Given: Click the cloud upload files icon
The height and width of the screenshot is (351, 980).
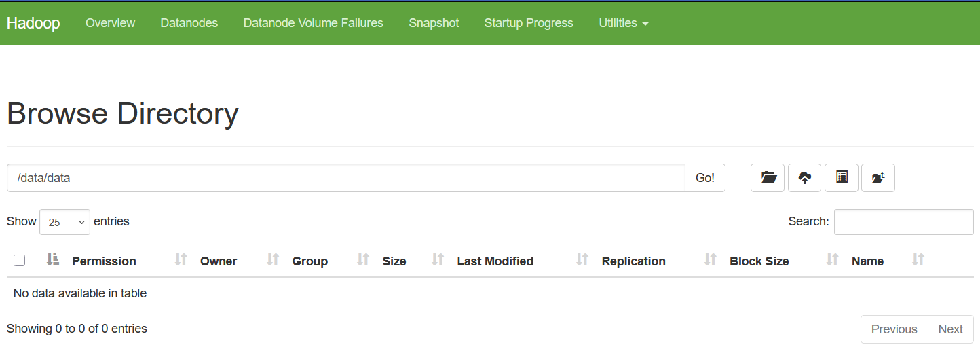Looking at the screenshot, I should (x=804, y=178).
